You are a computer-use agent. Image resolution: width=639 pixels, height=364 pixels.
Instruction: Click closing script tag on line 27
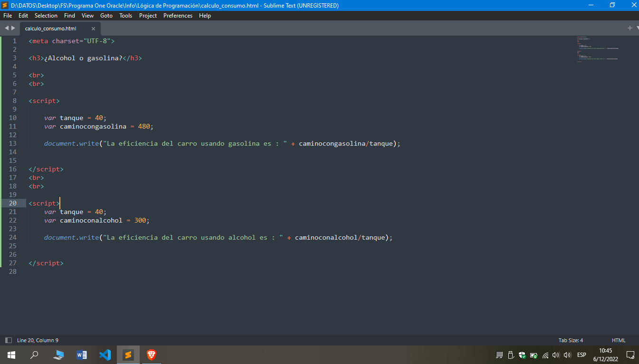click(46, 263)
